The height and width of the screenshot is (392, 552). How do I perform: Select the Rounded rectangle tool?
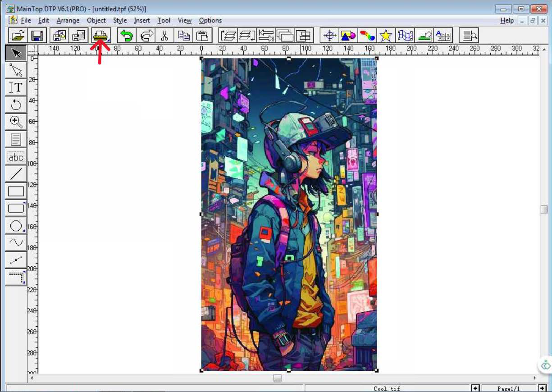pos(16,208)
